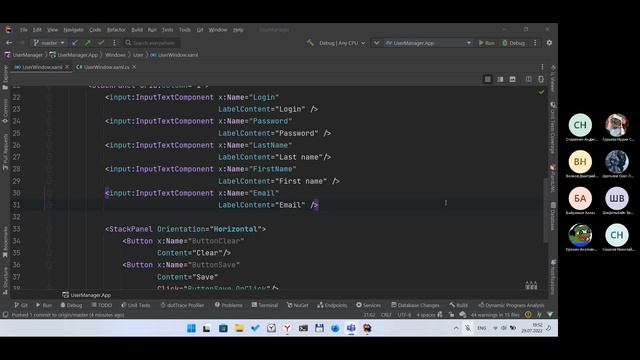Open Database right side panel
640x360 pixels.
[x=553, y=216]
